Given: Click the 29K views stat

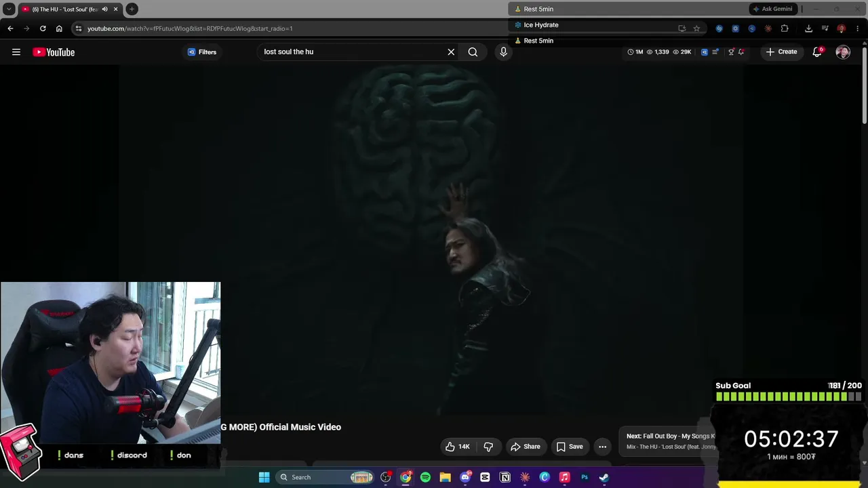Looking at the screenshot, I should pyautogui.click(x=682, y=52).
